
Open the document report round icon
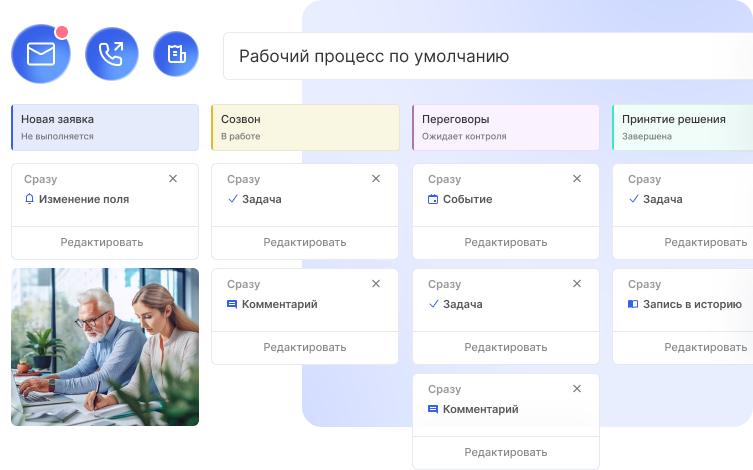coord(176,54)
